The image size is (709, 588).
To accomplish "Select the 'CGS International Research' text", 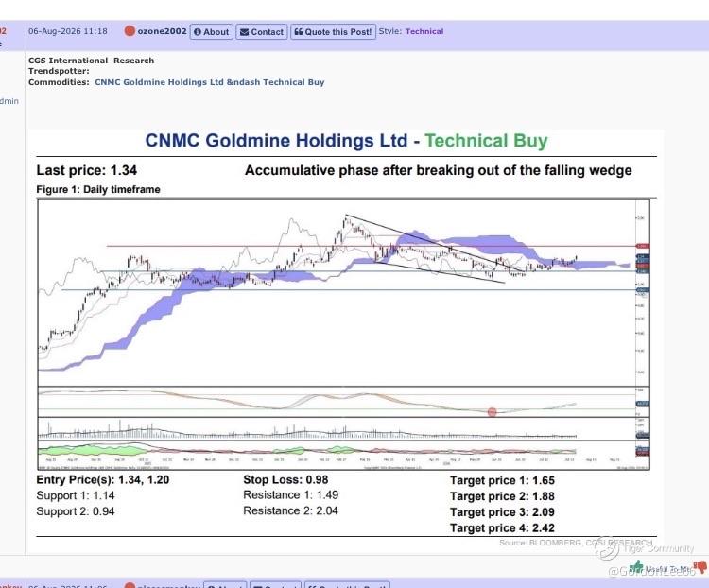I will [x=91, y=61].
